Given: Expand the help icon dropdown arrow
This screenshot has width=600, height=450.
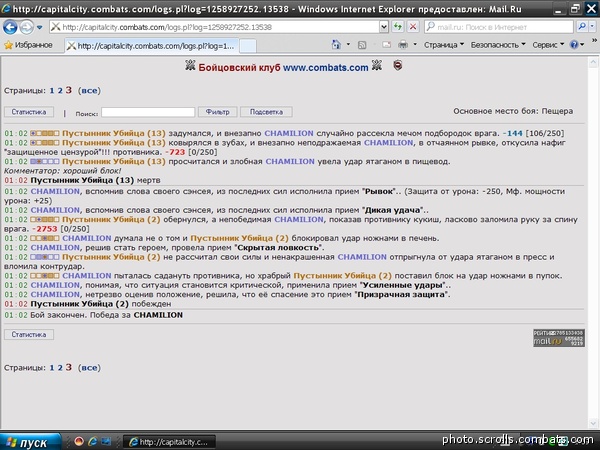Looking at the screenshot, I should tap(582, 45).
